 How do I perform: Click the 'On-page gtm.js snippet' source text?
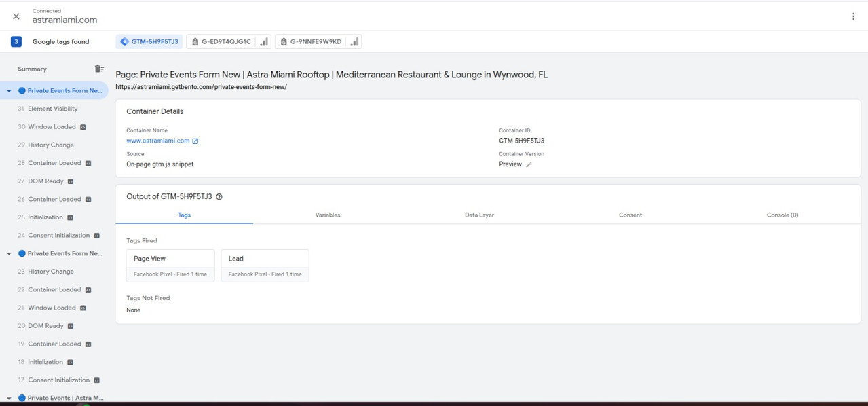point(160,164)
